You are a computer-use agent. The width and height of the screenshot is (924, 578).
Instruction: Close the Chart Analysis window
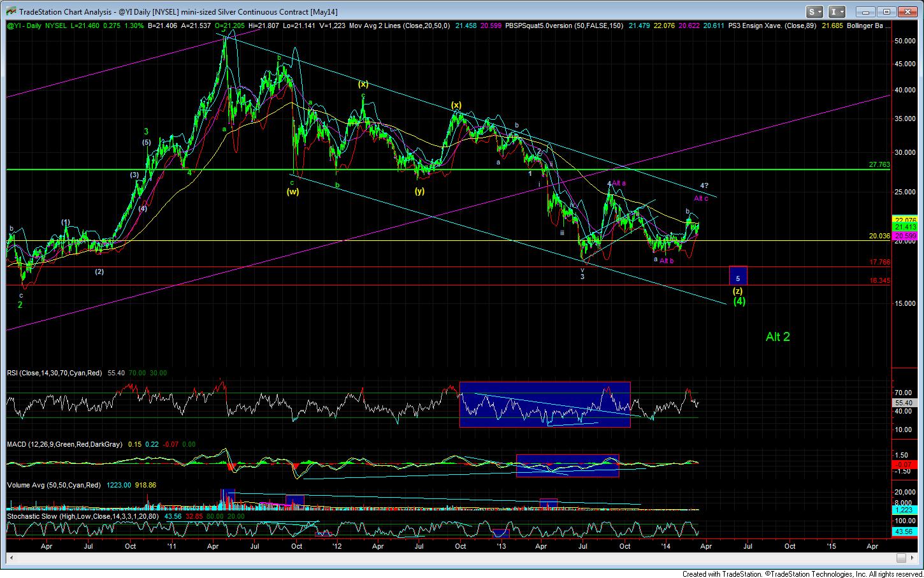click(907, 11)
